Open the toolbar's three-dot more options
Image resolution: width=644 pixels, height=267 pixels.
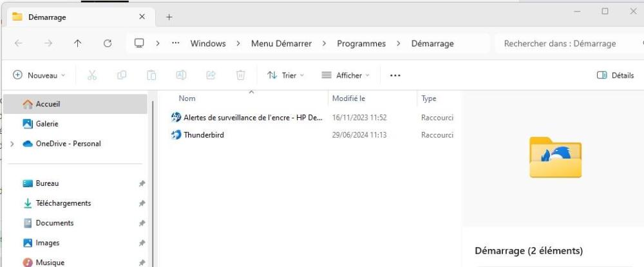point(395,75)
